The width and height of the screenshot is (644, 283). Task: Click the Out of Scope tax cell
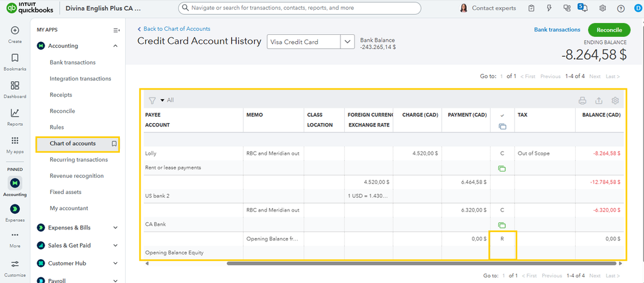(x=545, y=153)
